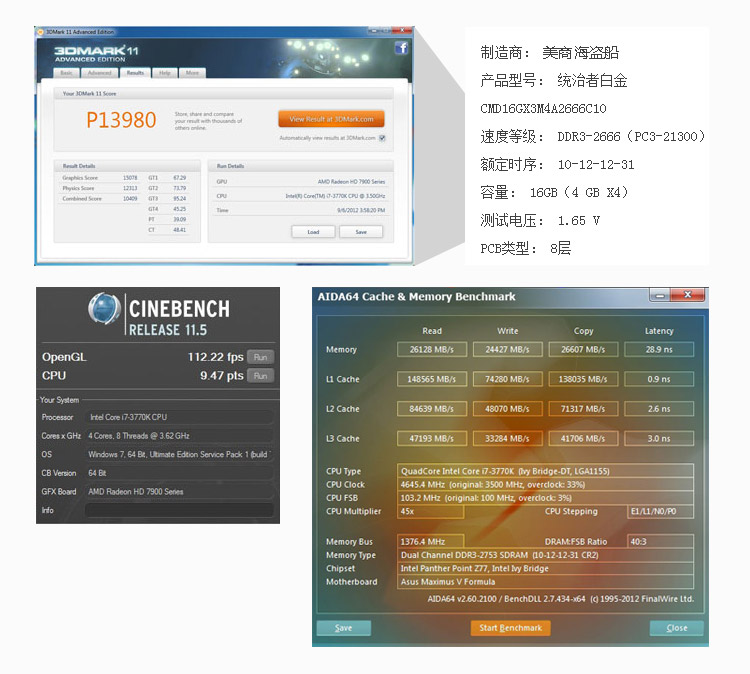The width and height of the screenshot is (750, 674).
Task: Click CPU Multiplier value 45x
Action: [x=430, y=511]
